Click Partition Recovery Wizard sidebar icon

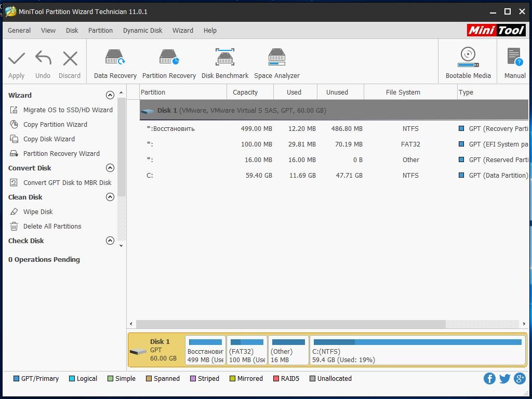[x=14, y=154]
